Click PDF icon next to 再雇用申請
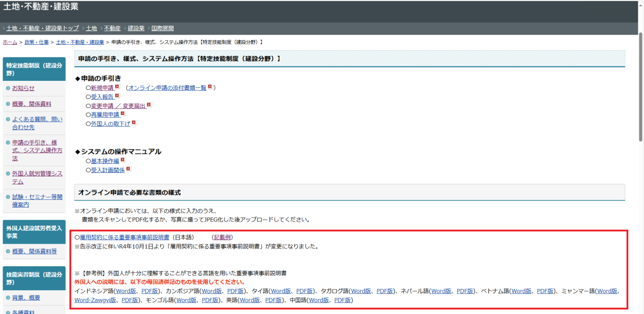644x314 pixels. pyautogui.click(x=122, y=114)
